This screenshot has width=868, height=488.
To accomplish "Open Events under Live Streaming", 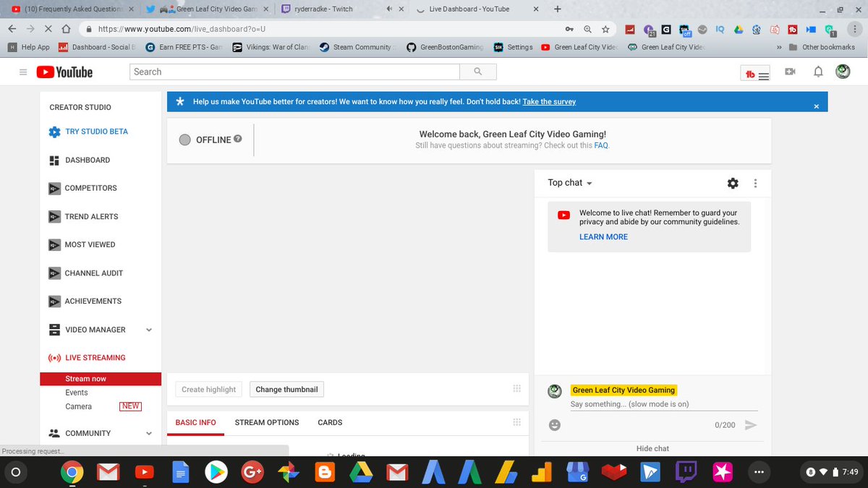I will point(77,393).
